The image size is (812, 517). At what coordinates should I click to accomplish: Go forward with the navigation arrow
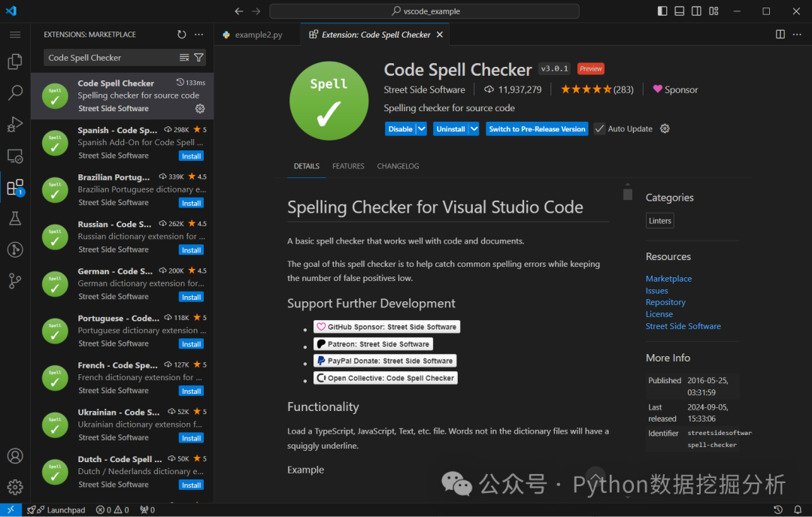(256, 11)
